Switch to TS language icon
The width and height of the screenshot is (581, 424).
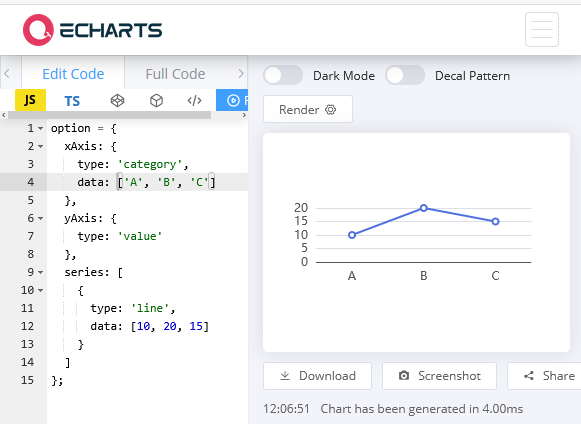[72, 101]
